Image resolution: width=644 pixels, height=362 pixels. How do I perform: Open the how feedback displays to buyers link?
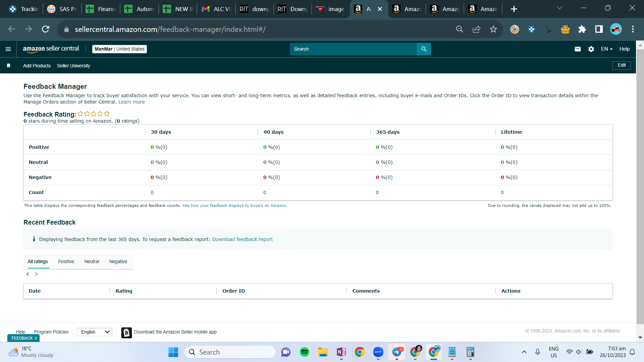coord(234,205)
